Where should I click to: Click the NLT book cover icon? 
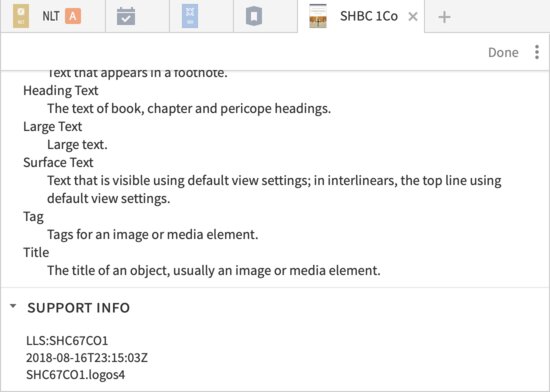[x=21, y=16]
